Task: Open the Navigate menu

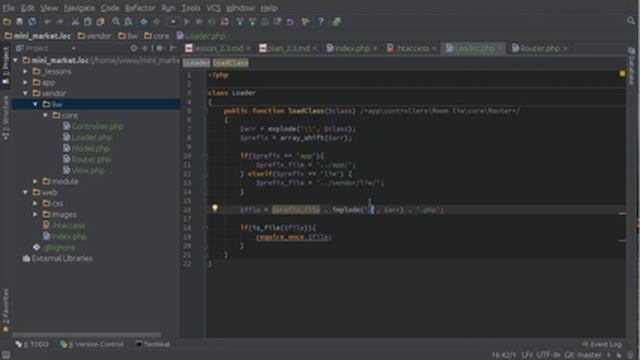Action: click(x=79, y=8)
